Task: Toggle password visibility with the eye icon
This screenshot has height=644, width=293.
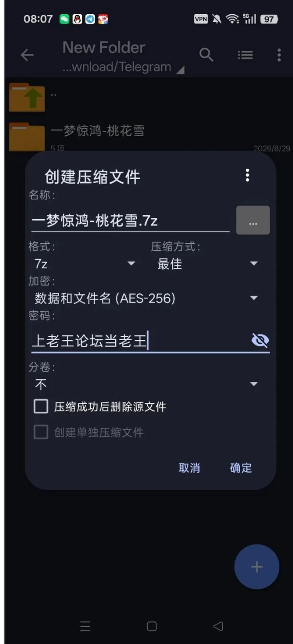Action: point(260,340)
